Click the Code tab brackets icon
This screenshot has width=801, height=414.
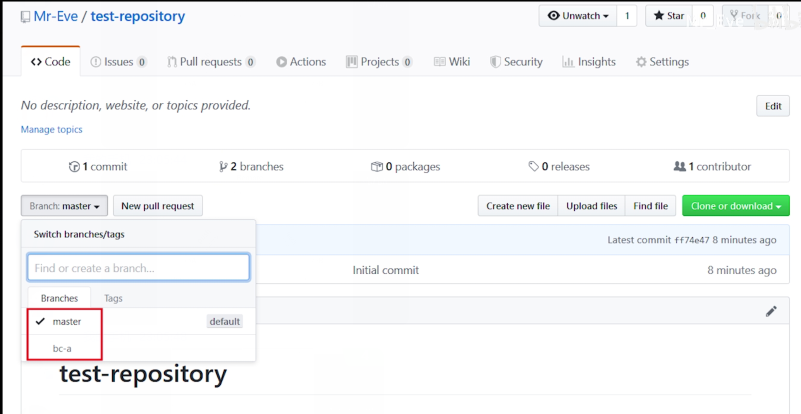[36, 62]
